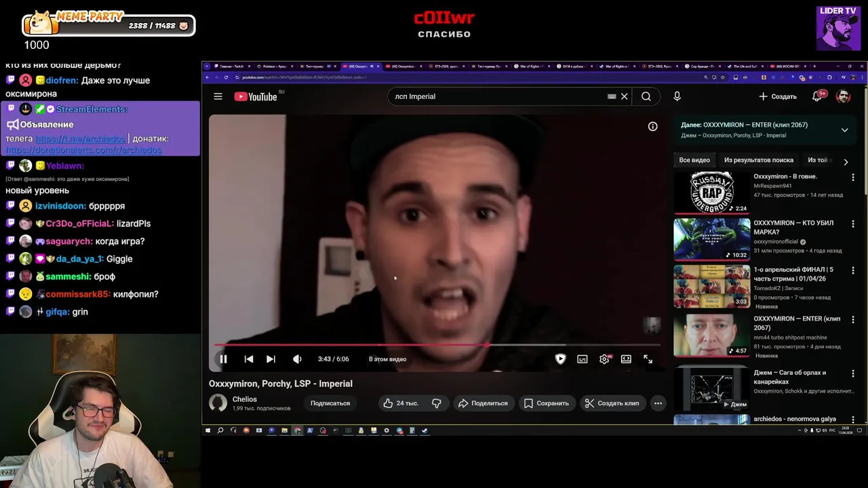868x488 pixels.
Task: Like the video (24 тыс.)
Action: pos(401,403)
